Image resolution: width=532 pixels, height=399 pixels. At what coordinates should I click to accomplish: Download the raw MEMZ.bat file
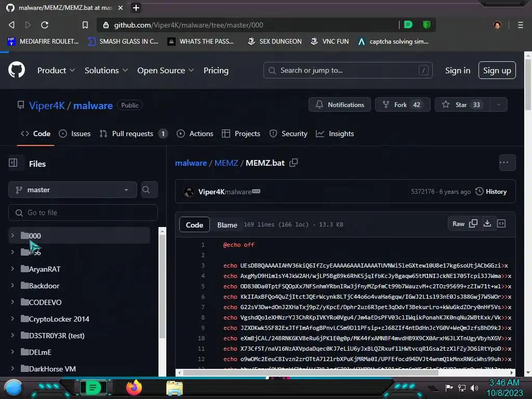click(487, 223)
